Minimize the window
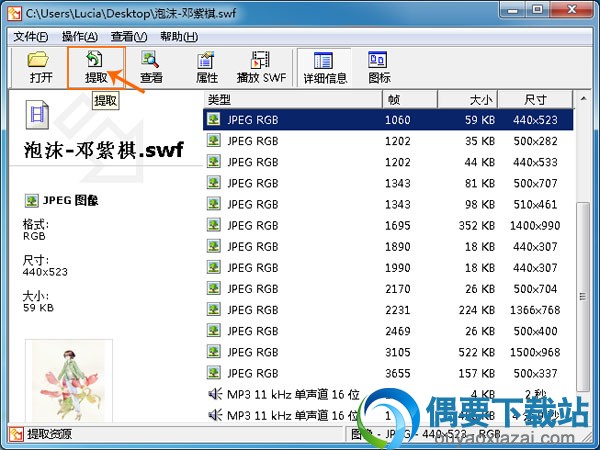The image size is (600, 450). coord(512,10)
